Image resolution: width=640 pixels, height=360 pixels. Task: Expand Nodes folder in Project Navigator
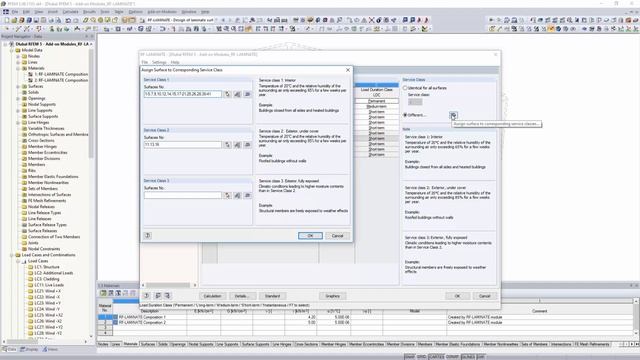click(18, 56)
